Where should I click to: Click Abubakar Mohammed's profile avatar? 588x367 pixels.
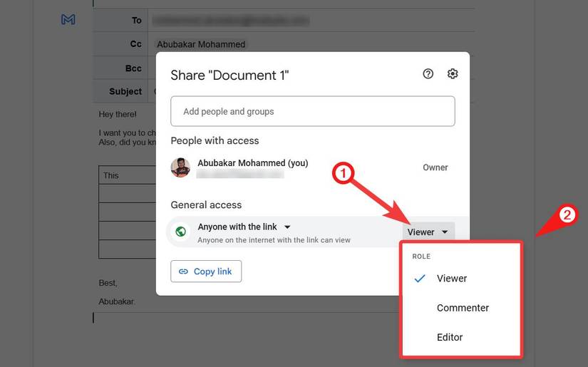tap(180, 167)
